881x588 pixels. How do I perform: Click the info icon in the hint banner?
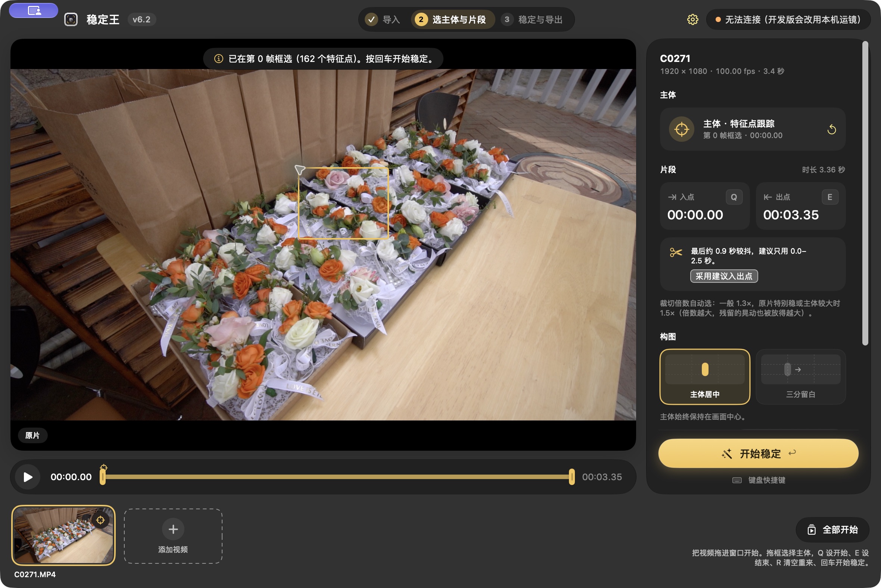[x=218, y=59]
